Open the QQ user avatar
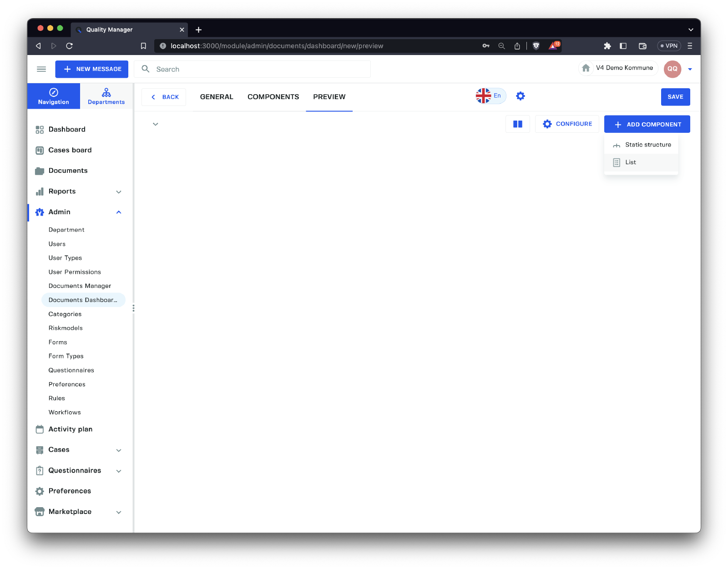Image resolution: width=728 pixels, height=569 pixels. (672, 69)
